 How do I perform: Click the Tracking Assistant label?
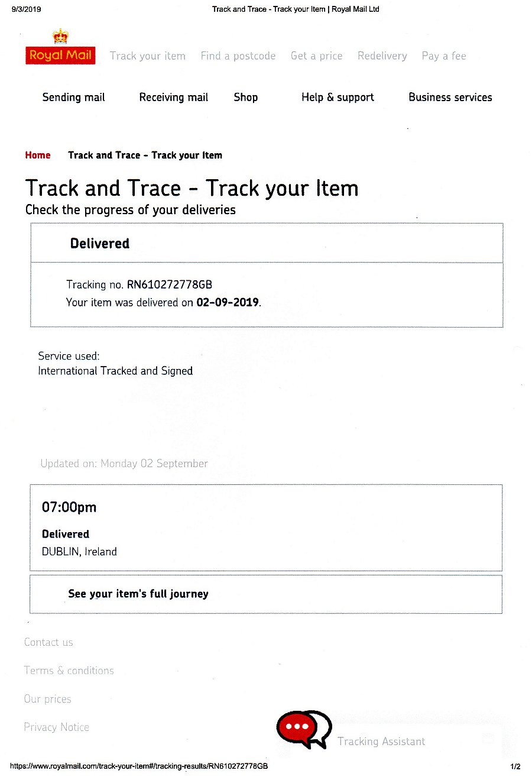(x=381, y=742)
